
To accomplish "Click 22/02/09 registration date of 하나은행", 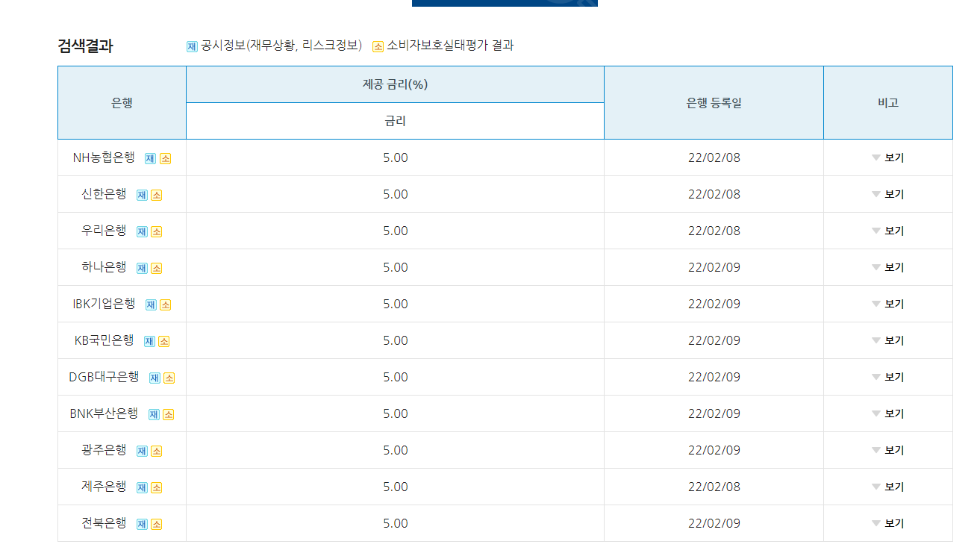I will (x=714, y=267).
